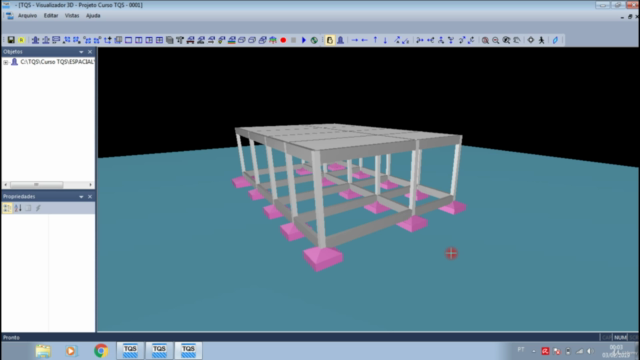Select the single-pane window layout icon
Image resolution: width=640 pixels, height=360 pixels.
pyautogui.click(x=129, y=40)
